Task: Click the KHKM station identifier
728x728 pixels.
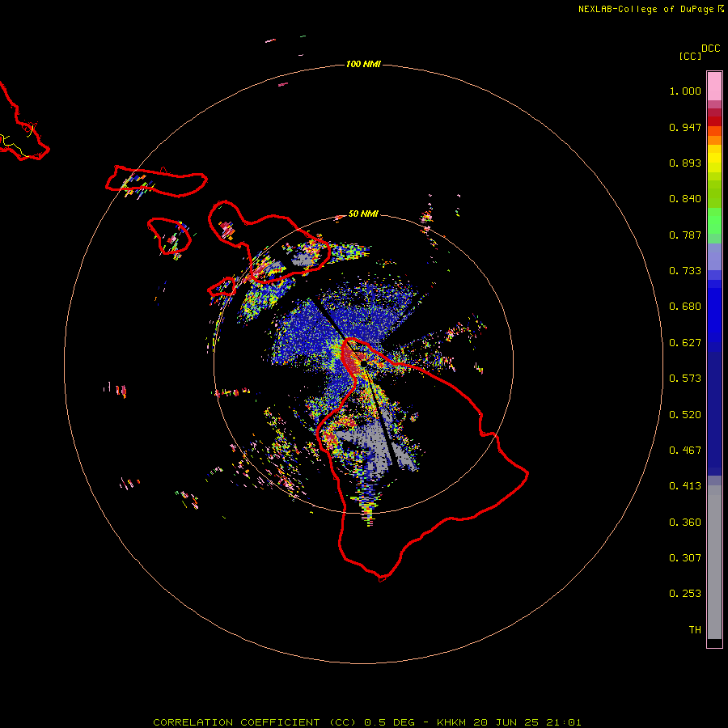Action: pos(451,722)
